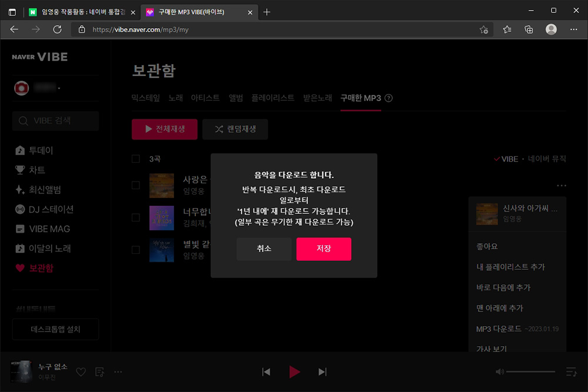
Task: Adjust the player volume slider
Action: (x=530, y=372)
